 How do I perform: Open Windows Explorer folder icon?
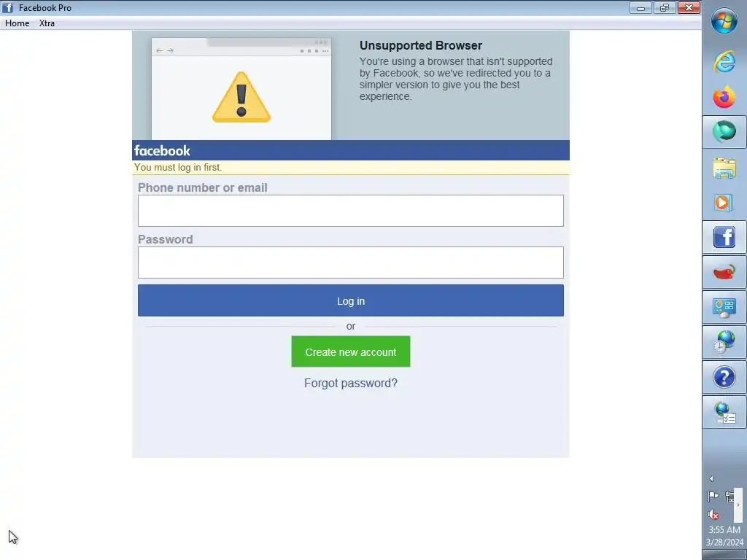724,168
